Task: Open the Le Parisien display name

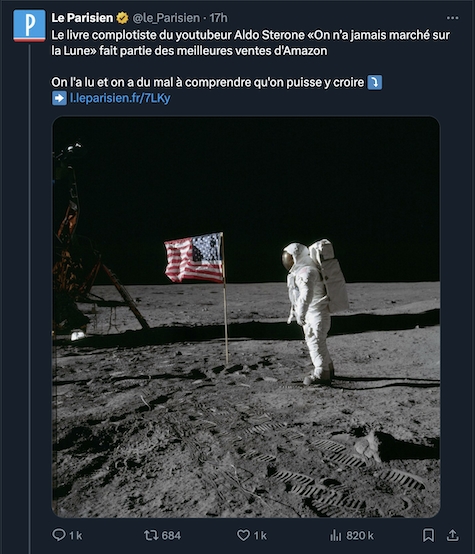Action: pyautogui.click(x=82, y=18)
